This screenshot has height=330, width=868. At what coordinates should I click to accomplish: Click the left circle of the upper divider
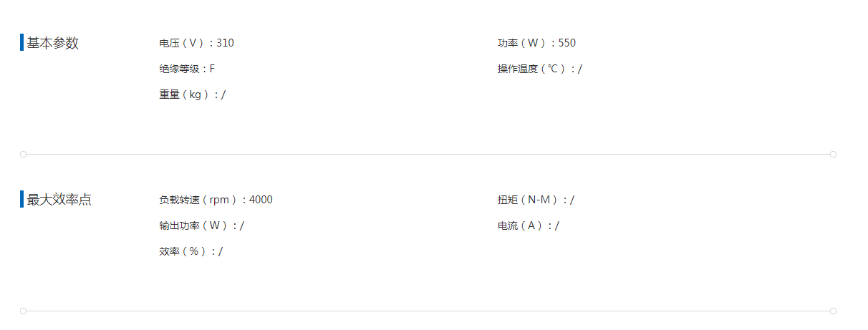tap(23, 154)
